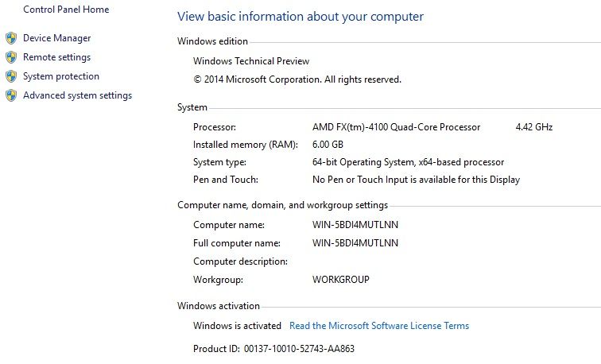Click the Pen and Touch availability text

coord(417,180)
